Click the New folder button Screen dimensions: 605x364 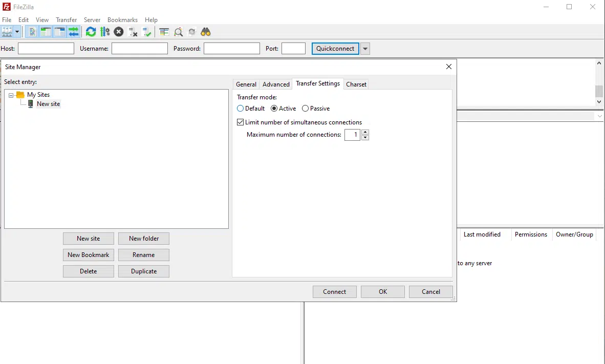click(x=143, y=239)
